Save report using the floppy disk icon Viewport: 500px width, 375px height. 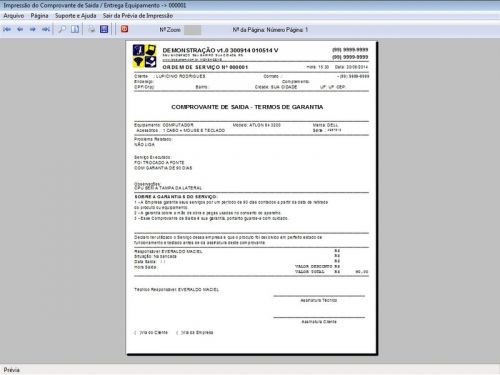(x=104, y=29)
